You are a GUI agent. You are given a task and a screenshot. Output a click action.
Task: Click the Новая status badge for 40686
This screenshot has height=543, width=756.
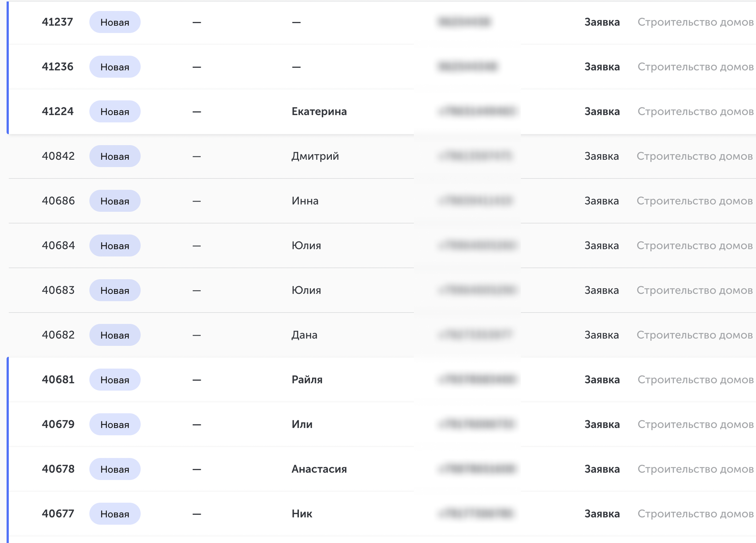[x=115, y=201]
